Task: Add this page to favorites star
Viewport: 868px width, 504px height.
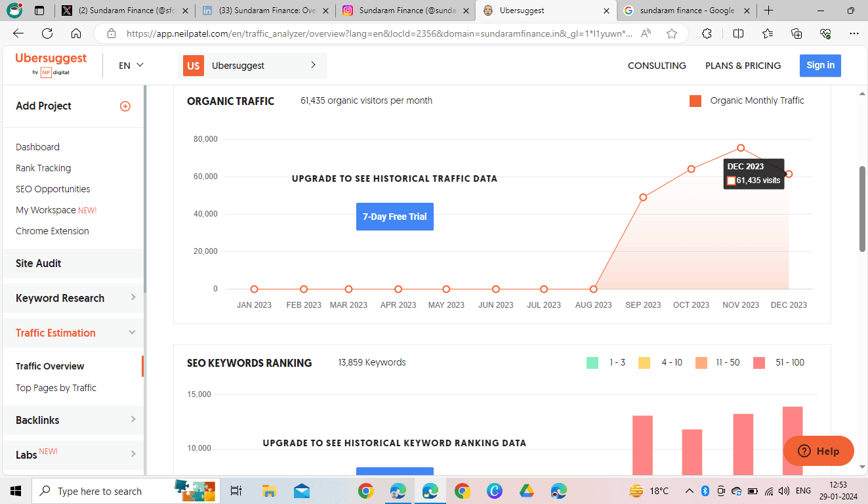Action: tap(672, 33)
